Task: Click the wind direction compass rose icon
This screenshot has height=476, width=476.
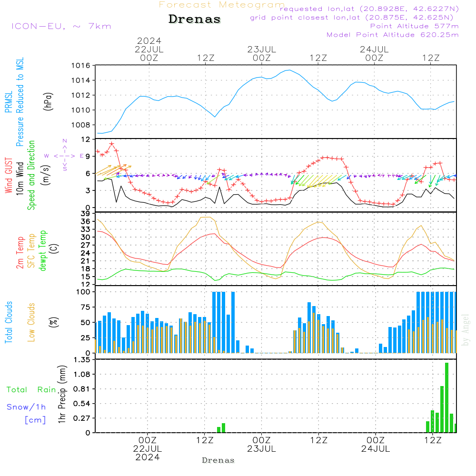Action: click(64, 156)
